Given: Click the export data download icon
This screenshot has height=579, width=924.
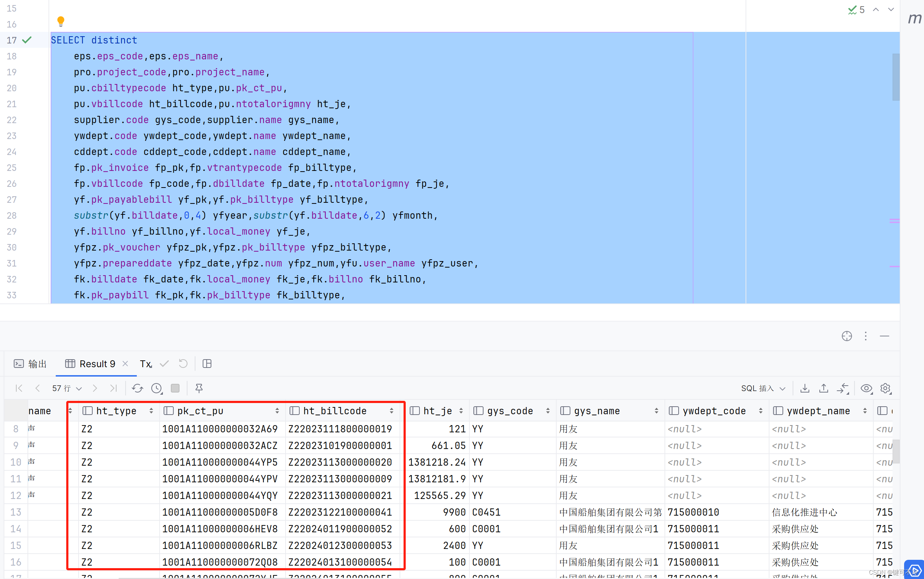Looking at the screenshot, I should tap(805, 388).
